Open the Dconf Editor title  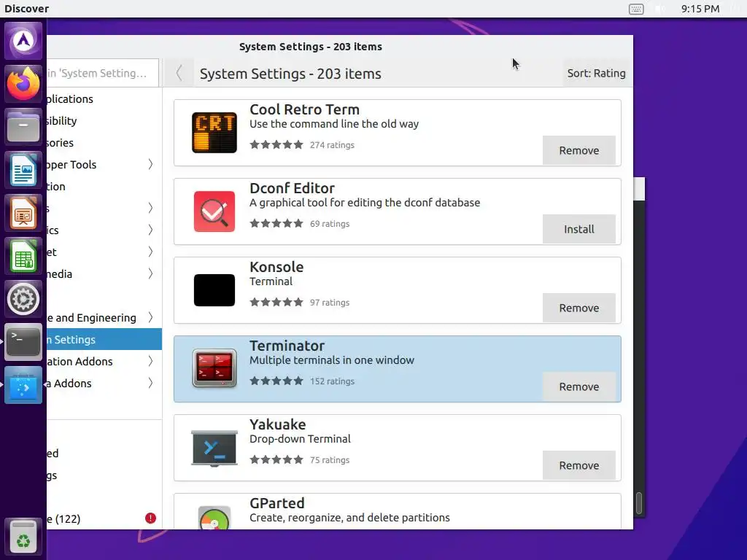[292, 188]
